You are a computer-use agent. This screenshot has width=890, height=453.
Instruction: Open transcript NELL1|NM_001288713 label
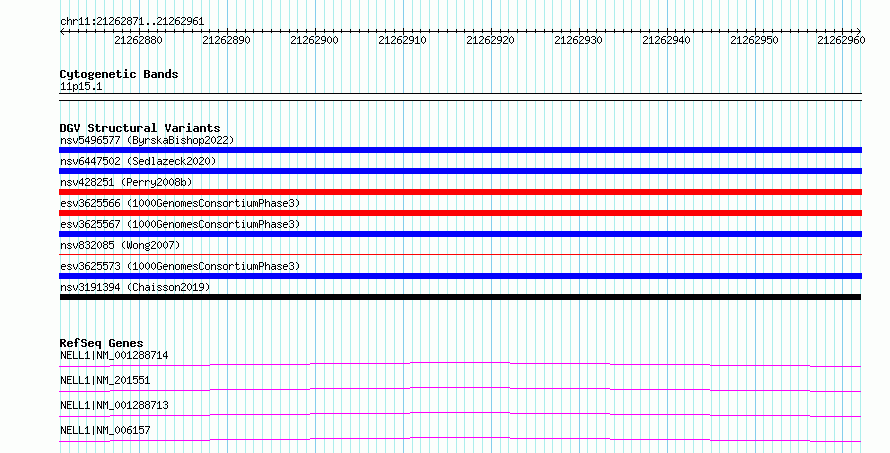[x=114, y=405]
